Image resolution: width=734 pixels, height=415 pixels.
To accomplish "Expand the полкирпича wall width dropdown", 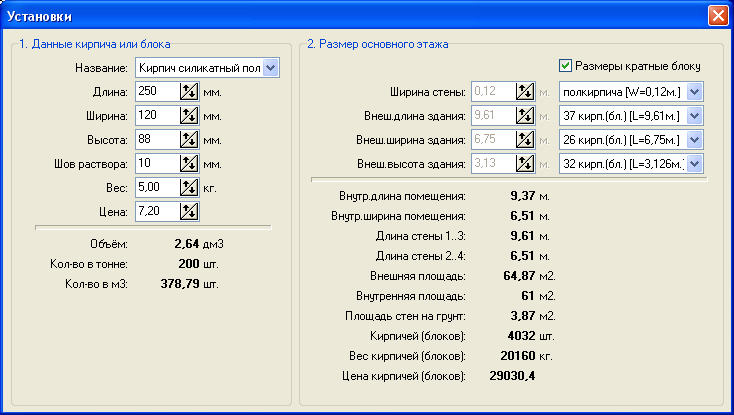I will (x=694, y=92).
